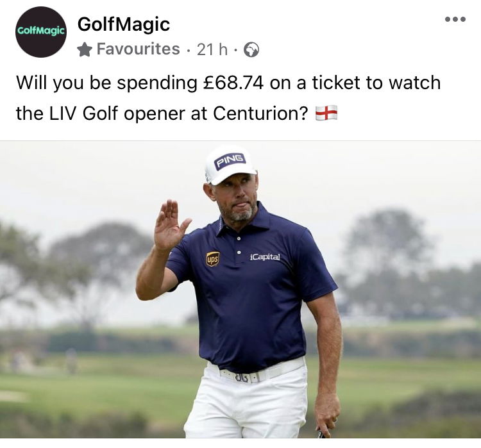Click the iCapital logo on the shirt

coord(265,257)
